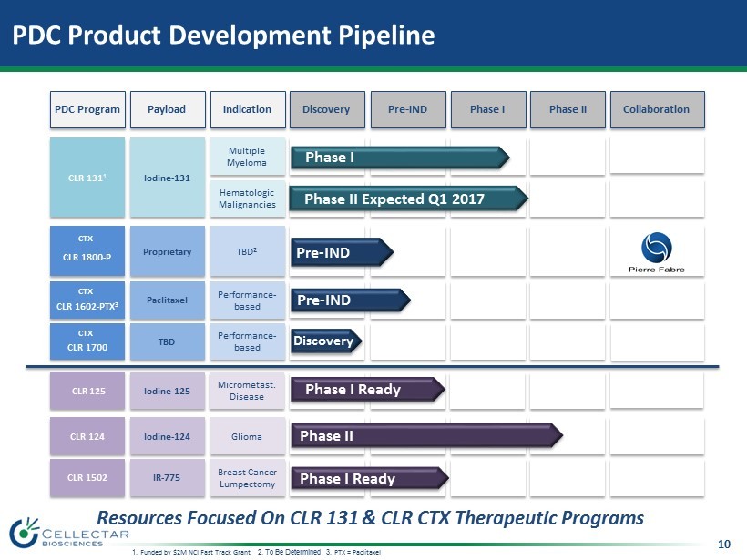Click the Paclitaxel payload box
This screenshot has width=747, height=560.
167,298
